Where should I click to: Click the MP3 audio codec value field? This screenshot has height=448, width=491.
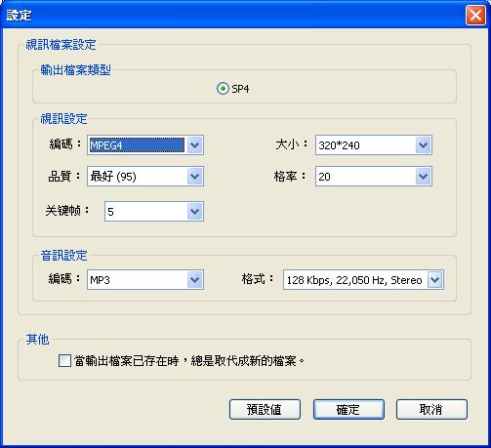pyautogui.click(x=137, y=279)
